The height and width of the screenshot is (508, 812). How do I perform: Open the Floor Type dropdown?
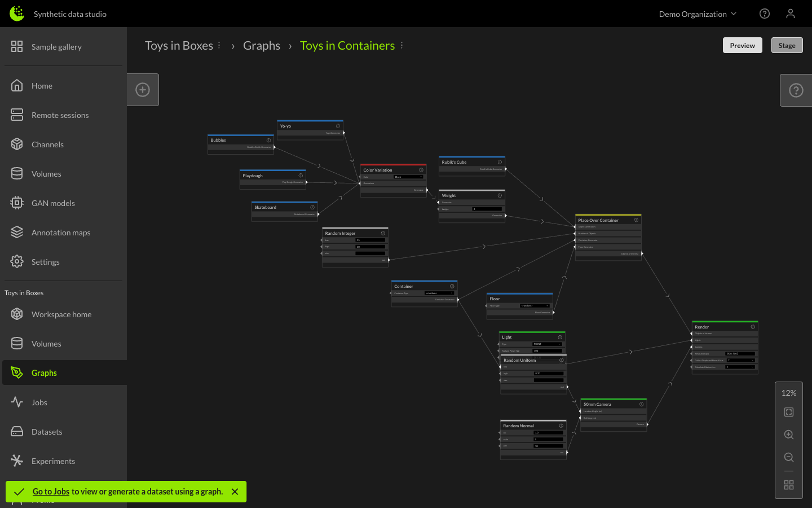[x=535, y=306]
